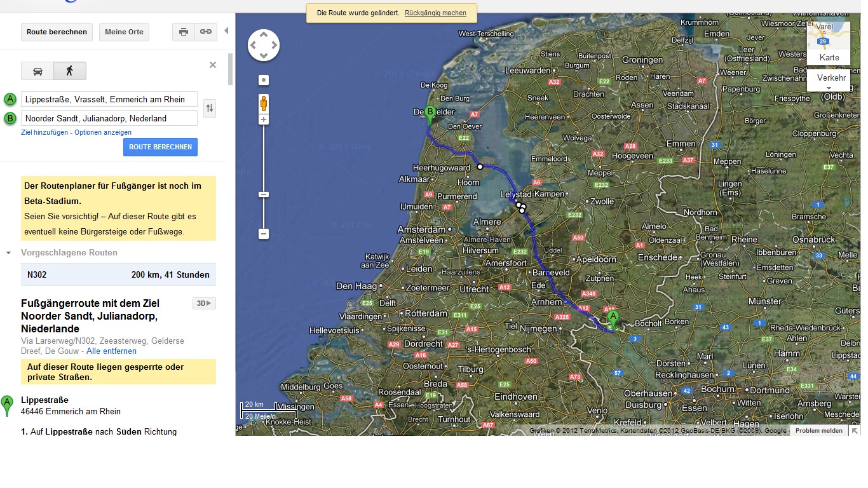Click the start field with Lippestraße

tap(109, 99)
